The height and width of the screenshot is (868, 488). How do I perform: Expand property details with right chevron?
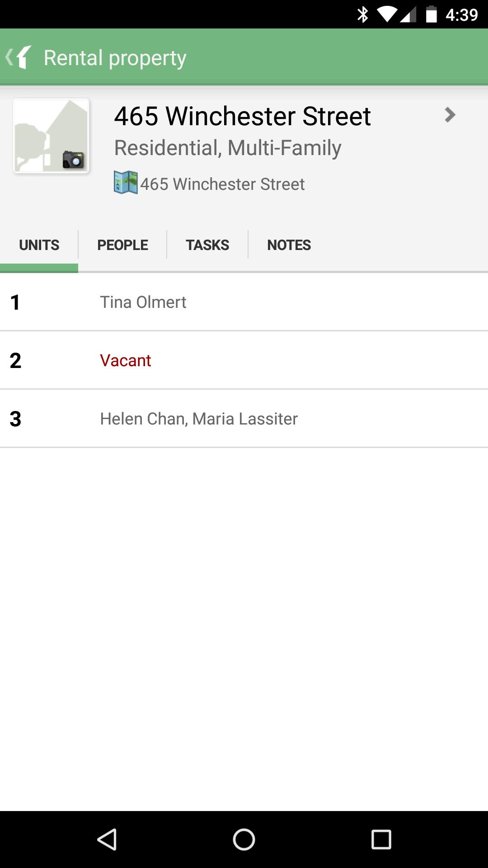(x=450, y=115)
